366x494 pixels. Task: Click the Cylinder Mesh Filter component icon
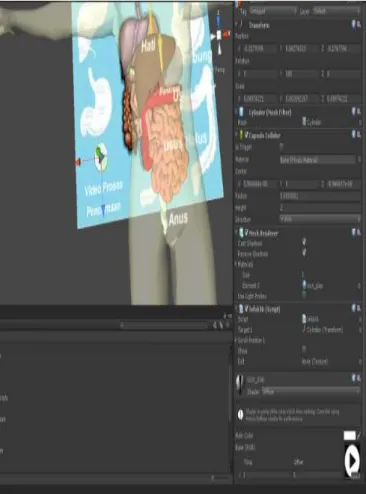(x=241, y=112)
